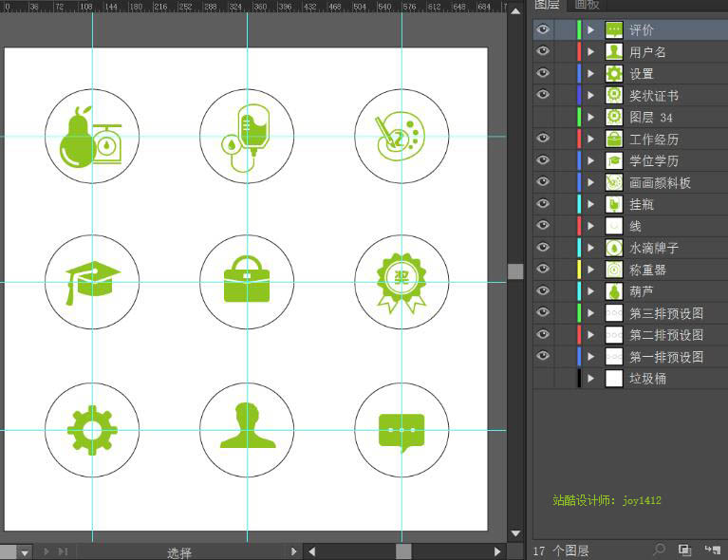The image size is (728, 560).
Task: Go to next artboard button
Action: (46, 551)
